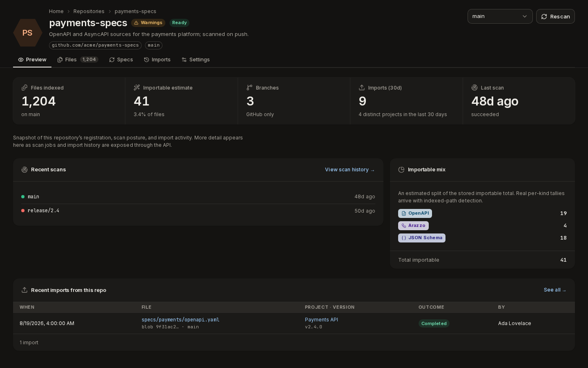Click the Branches stat icon
588x368 pixels.
point(249,88)
